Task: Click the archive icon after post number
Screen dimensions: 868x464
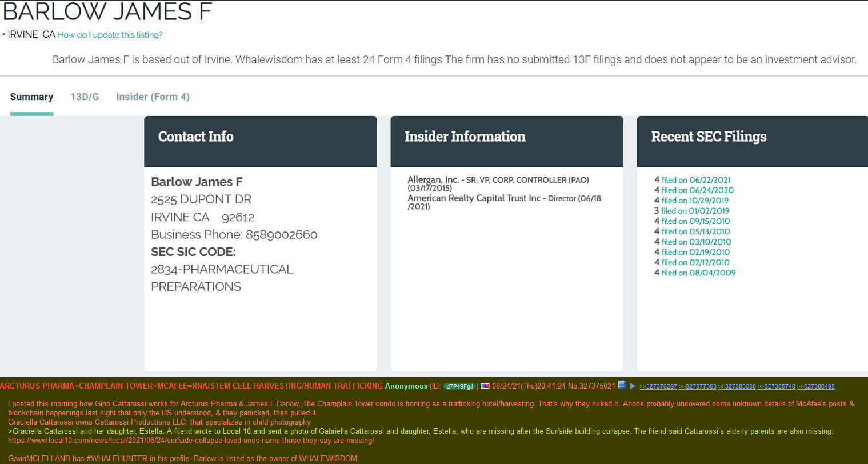Action: 622,385
